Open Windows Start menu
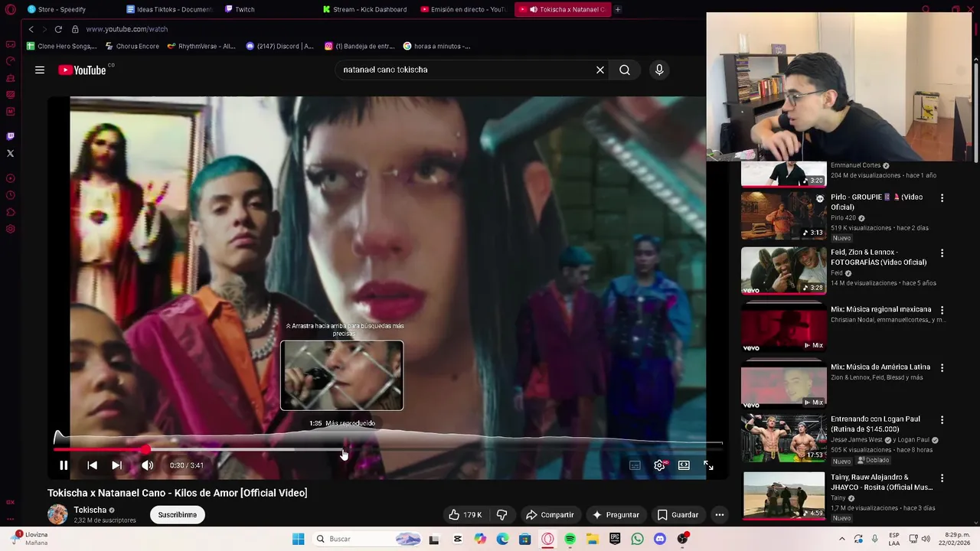This screenshot has width=980, height=551. point(298,539)
